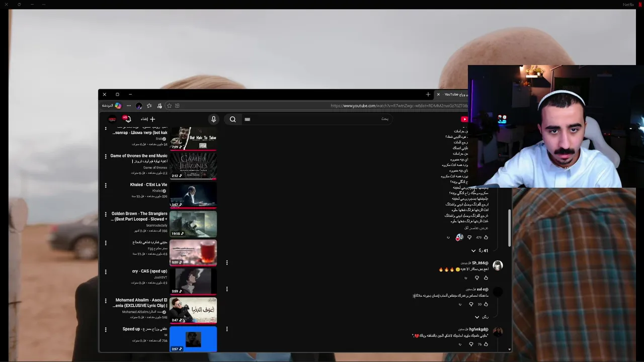Click the browser profile avatar icon
This screenshot has height=362, width=644.
139,106
